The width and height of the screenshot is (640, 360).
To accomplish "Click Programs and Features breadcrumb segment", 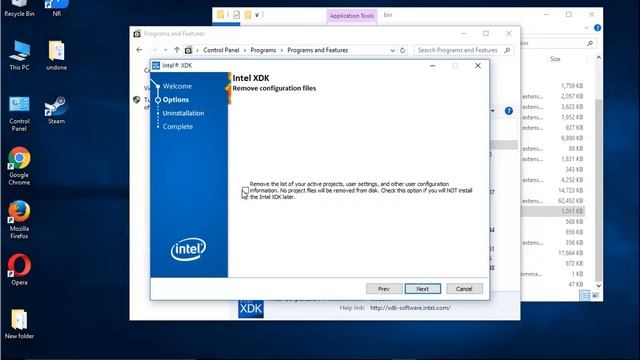I will pyautogui.click(x=318, y=50).
